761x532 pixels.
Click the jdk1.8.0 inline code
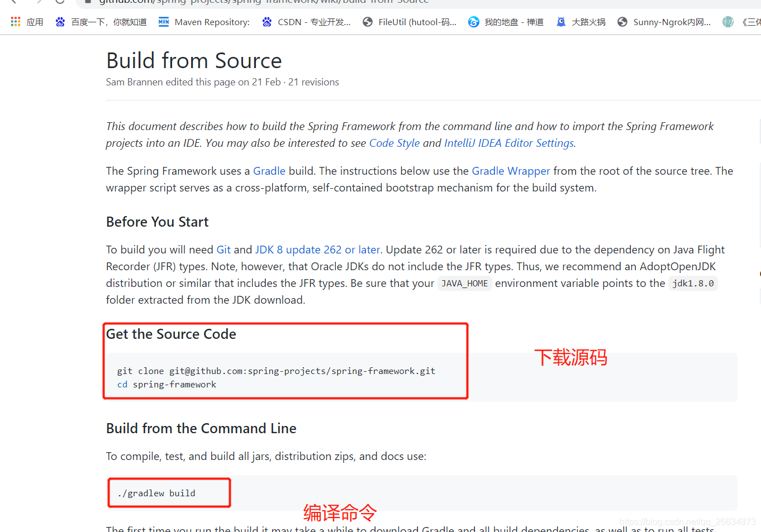693,284
